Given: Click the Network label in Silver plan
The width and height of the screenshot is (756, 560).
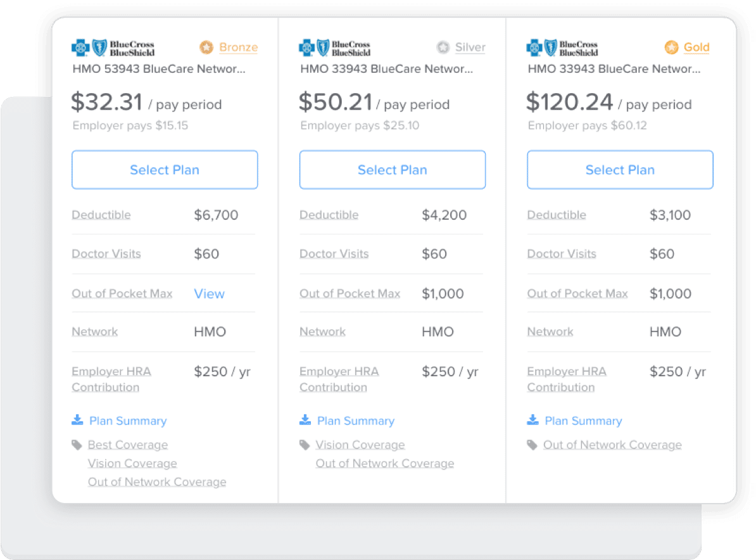Looking at the screenshot, I should click(x=322, y=331).
